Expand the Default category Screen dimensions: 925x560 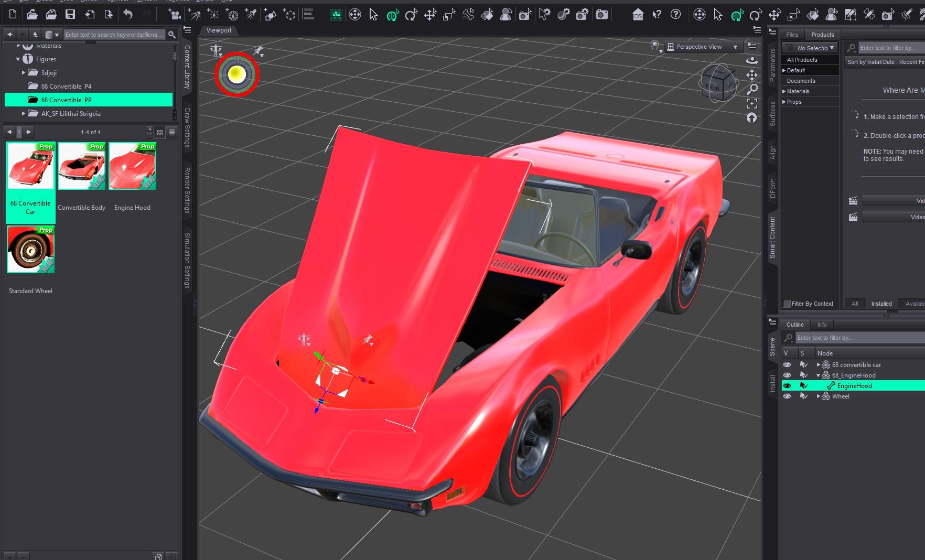click(784, 70)
